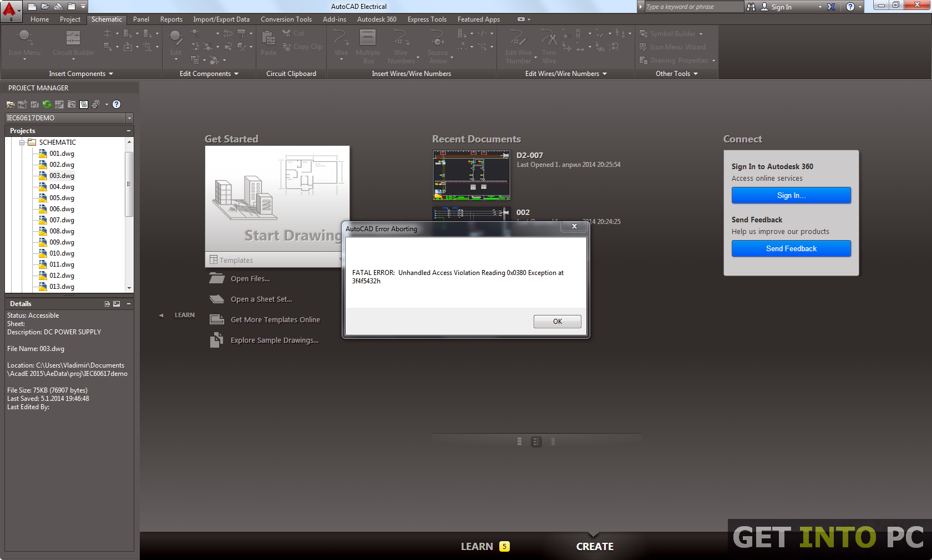The image size is (932, 560).
Task: Click the Autodesk Exchange X icon
Action: pos(831,7)
